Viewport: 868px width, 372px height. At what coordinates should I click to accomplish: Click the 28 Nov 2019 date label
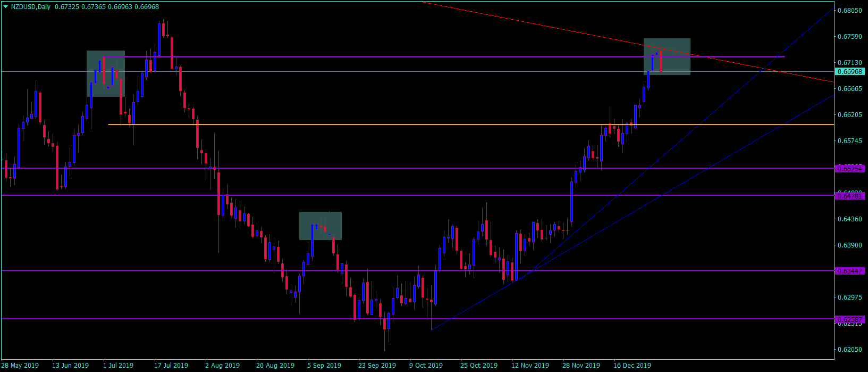point(581,366)
